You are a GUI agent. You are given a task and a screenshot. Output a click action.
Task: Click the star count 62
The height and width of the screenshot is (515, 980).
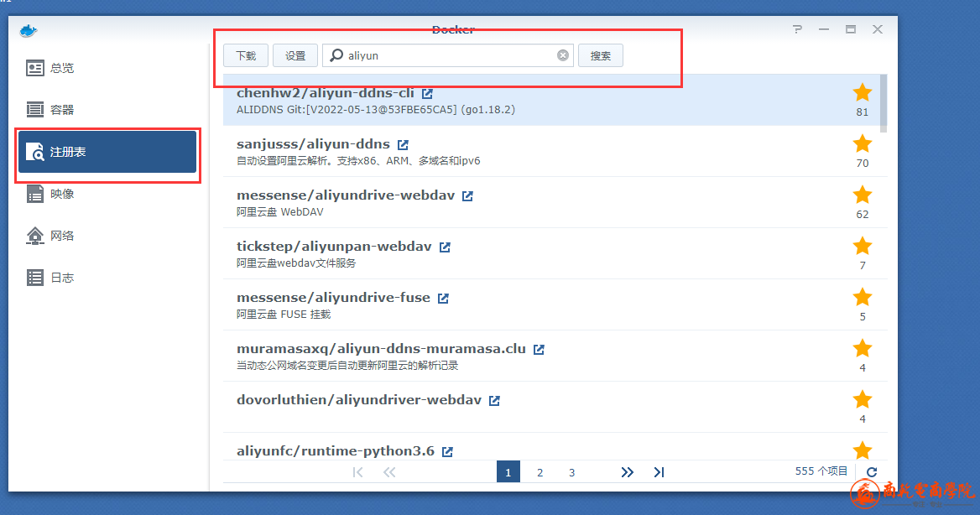(x=863, y=215)
